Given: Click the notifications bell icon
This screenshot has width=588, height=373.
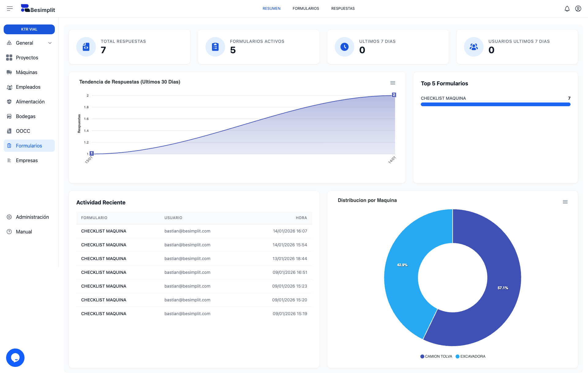Looking at the screenshot, I should tap(567, 9).
